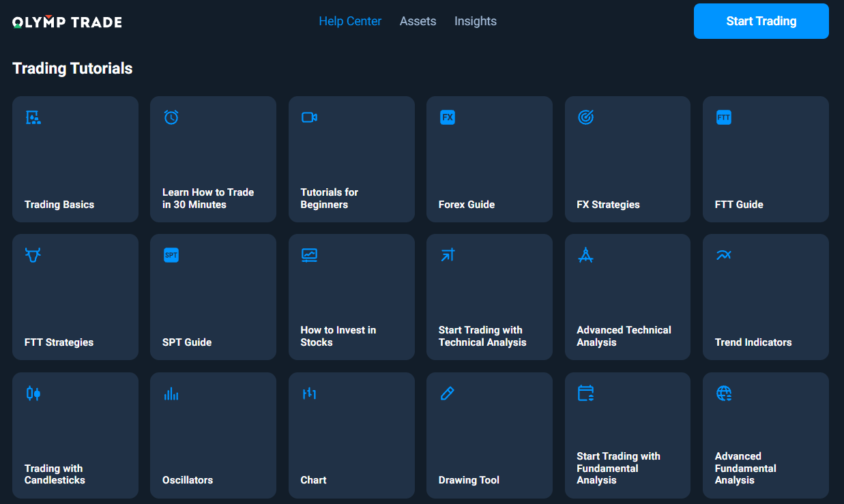The height and width of the screenshot is (504, 844).
Task: Switch to the Assets tab
Action: [418, 21]
